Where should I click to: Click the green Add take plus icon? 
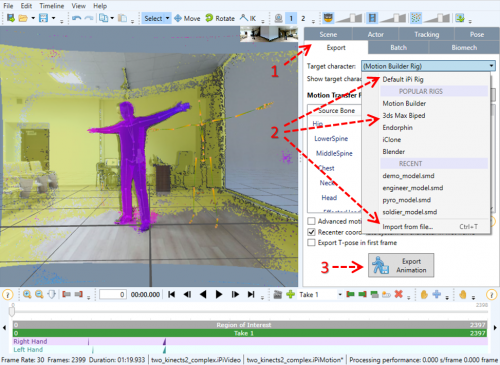[x=291, y=294]
